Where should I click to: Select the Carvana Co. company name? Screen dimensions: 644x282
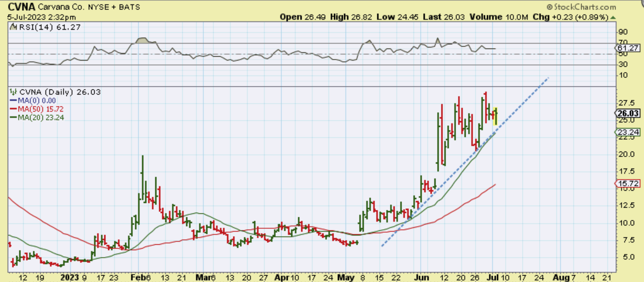click(x=61, y=7)
